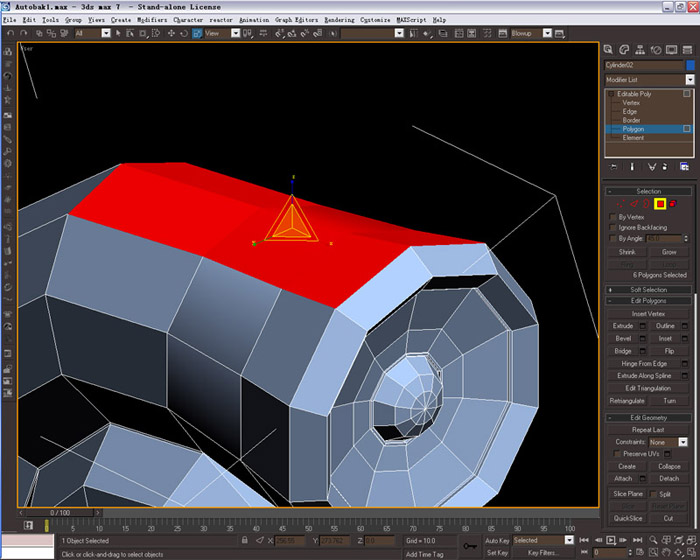This screenshot has width=700, height=560.
Task: Select the Rotate transform tool
Action: (x=183, y=33)
